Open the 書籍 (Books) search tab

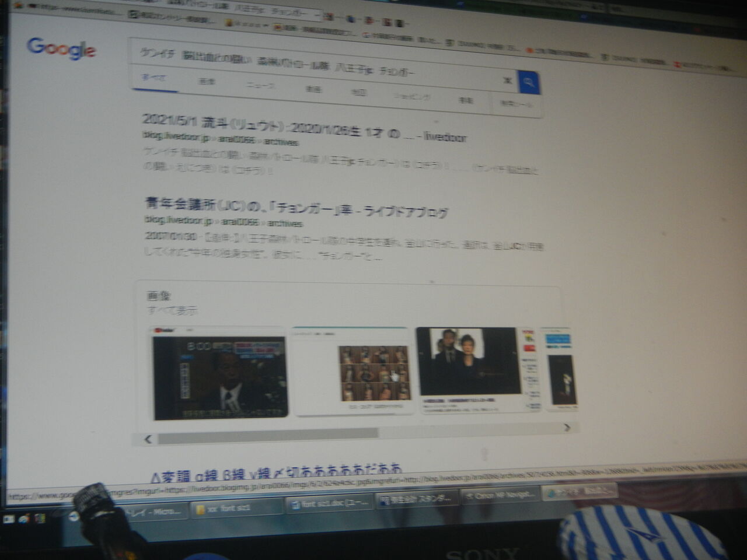[465, 100]
